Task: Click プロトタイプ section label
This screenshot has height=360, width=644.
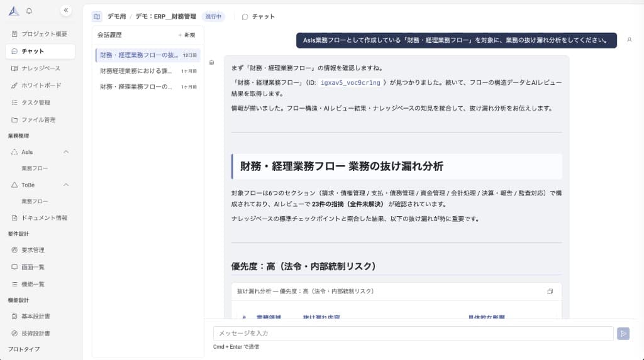Action: tap(24, 349)
